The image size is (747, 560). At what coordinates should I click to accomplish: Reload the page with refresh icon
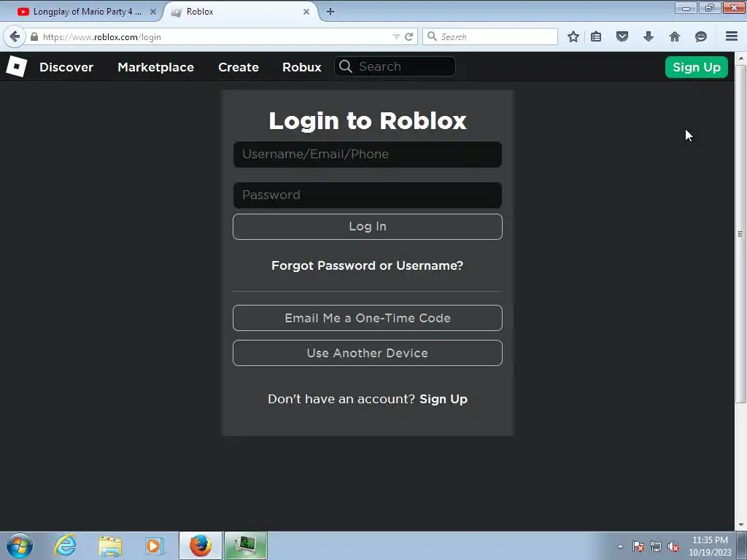pyautogui.click(x=409, y=36)
